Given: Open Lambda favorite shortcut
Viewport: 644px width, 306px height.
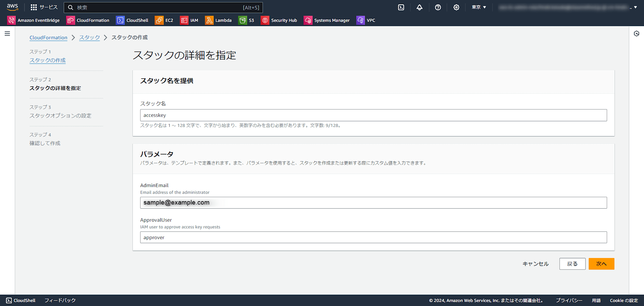Looking at the screenshot, I should (219, 20).
